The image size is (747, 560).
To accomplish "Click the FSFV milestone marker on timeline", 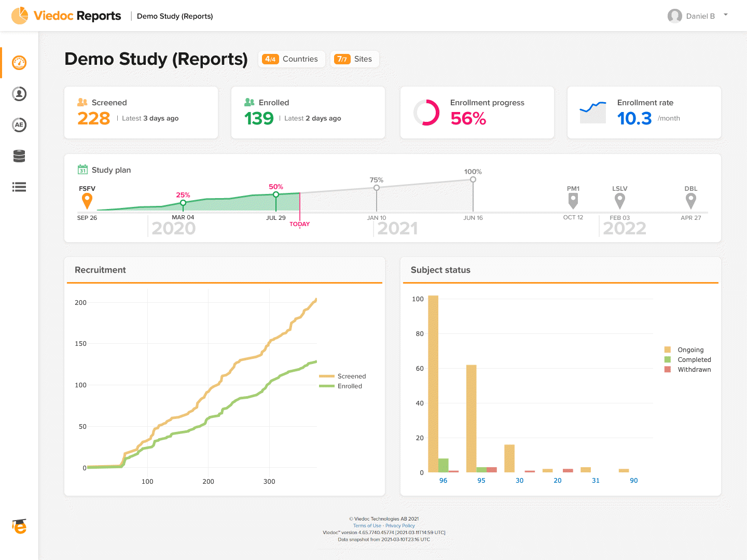I will 87,200.
